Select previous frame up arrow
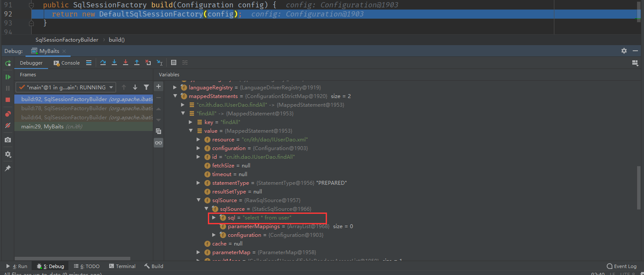 point(124,87)
